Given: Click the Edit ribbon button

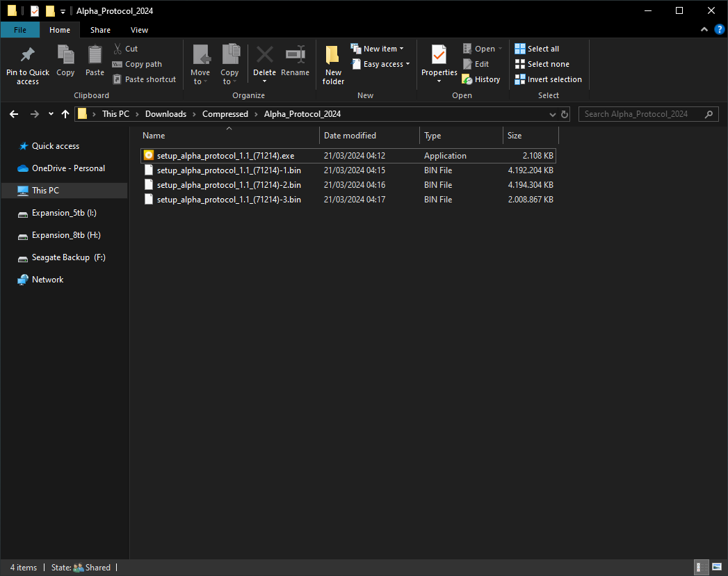Looking at the screenshot, I should pyautogui.click(x=476, y=64).
